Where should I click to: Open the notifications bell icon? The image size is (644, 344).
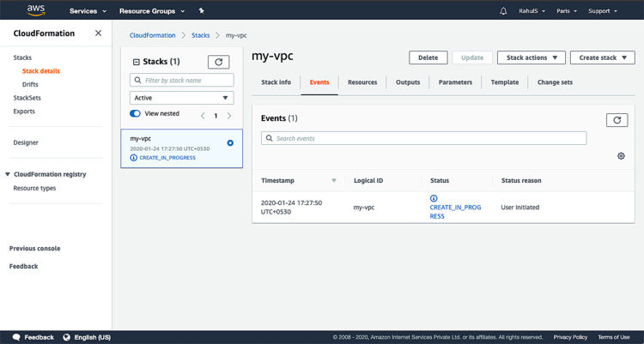click(x=503, y=11)
